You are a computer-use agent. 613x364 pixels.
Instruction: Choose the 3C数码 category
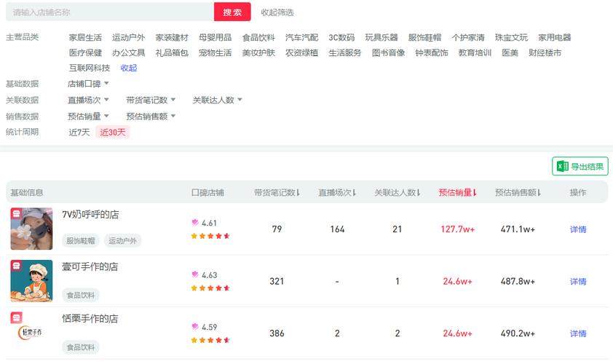pos(341,37)
